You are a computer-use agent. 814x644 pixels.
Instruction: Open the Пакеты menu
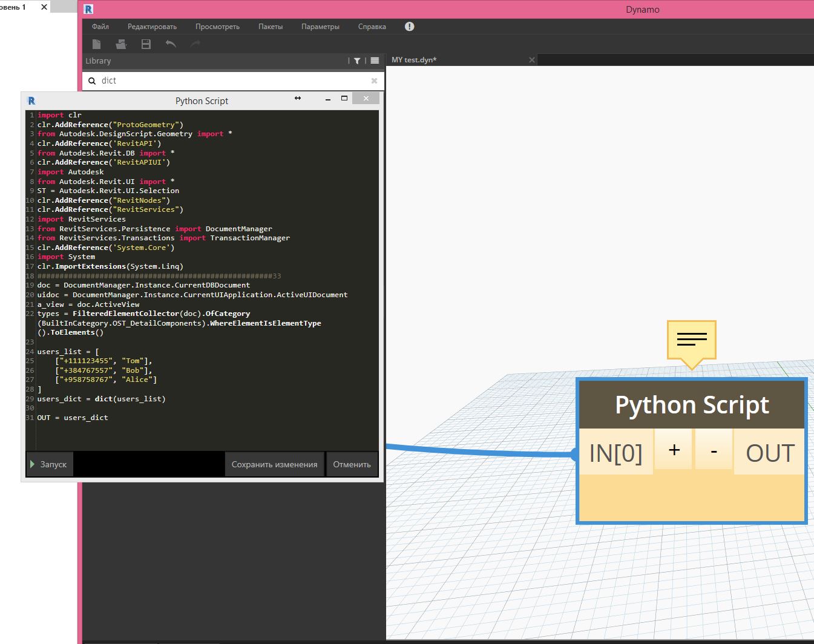pos(271,27)
